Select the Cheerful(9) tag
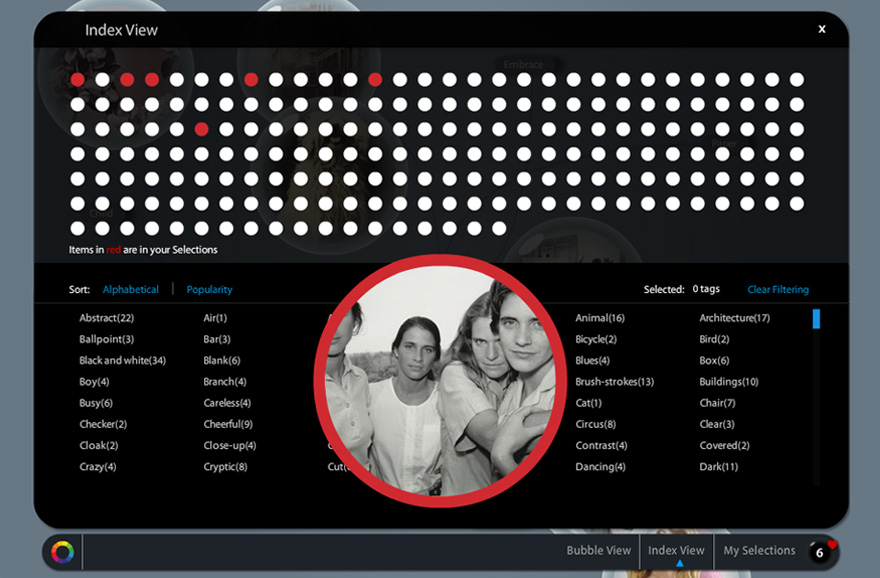Screen dimensions: 880x578 [228, 423]
